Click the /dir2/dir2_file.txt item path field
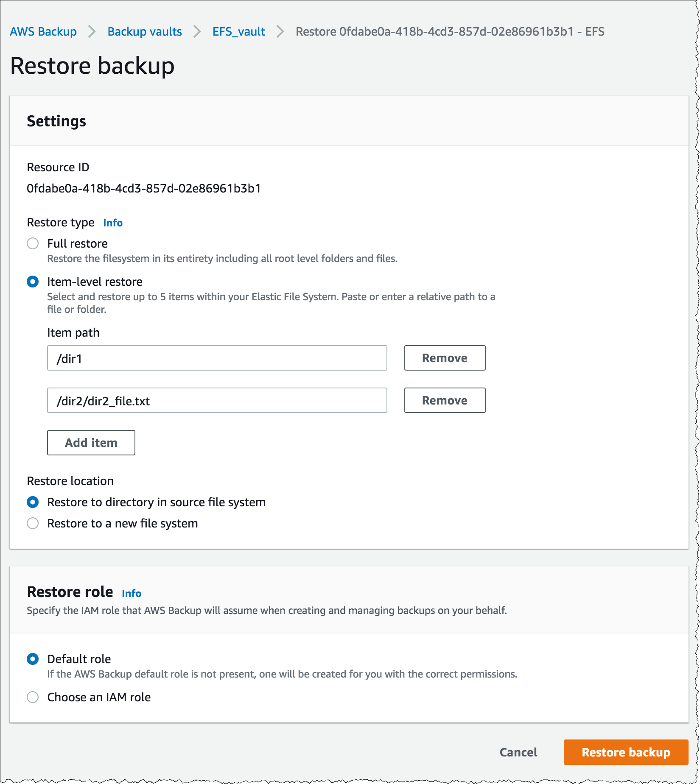The image size is (700, 784). point(217,400)
